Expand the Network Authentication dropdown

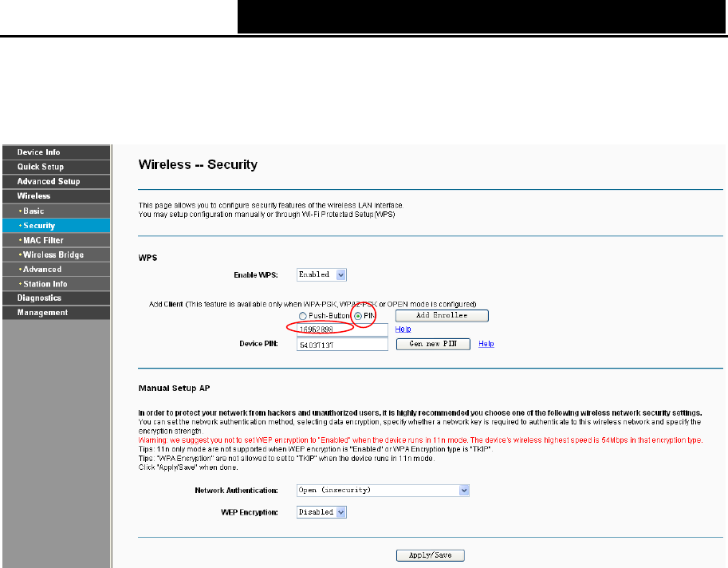point(383,491)
